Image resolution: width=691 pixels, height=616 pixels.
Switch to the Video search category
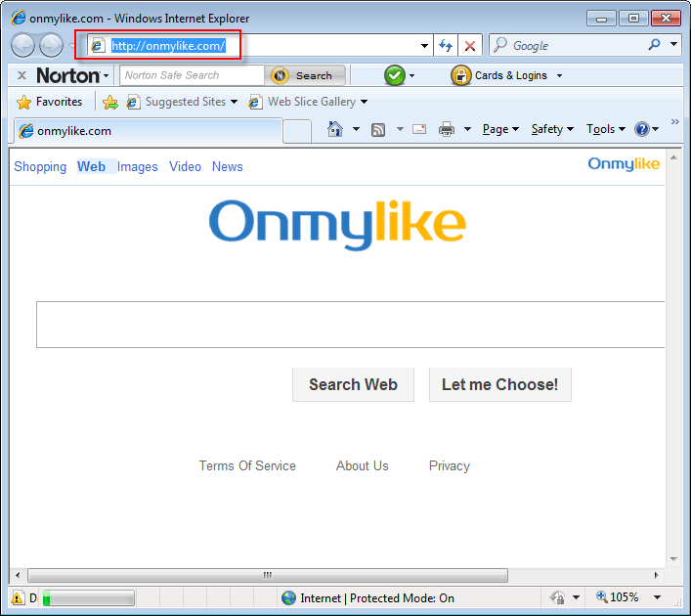tap(185, 166)
